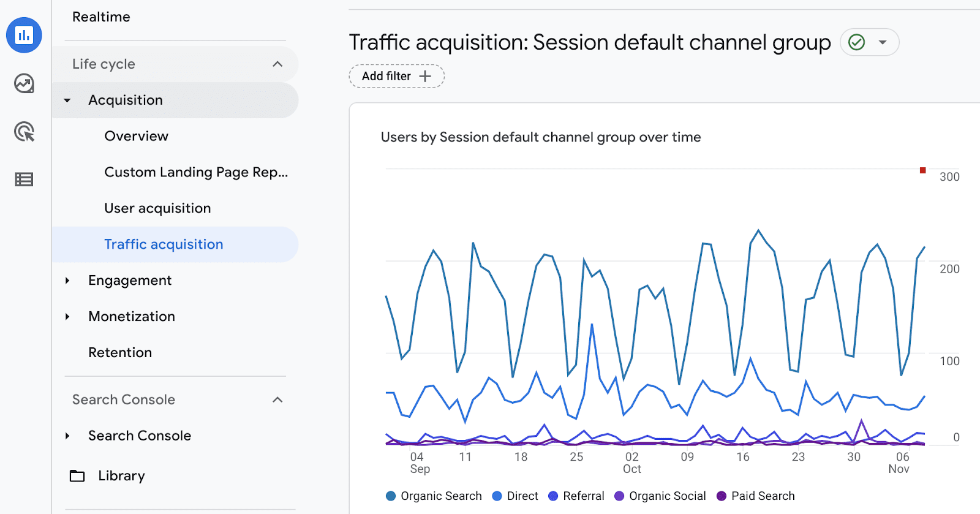Open the dropdown arrow beside report title
Screen dimensions: 980x514
pyautogui.click(x=883, y=42)
